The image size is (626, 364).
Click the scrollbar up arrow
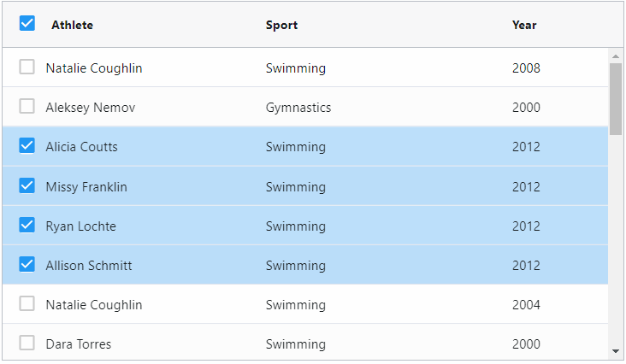pyautogui.click(x=616, y=56)
